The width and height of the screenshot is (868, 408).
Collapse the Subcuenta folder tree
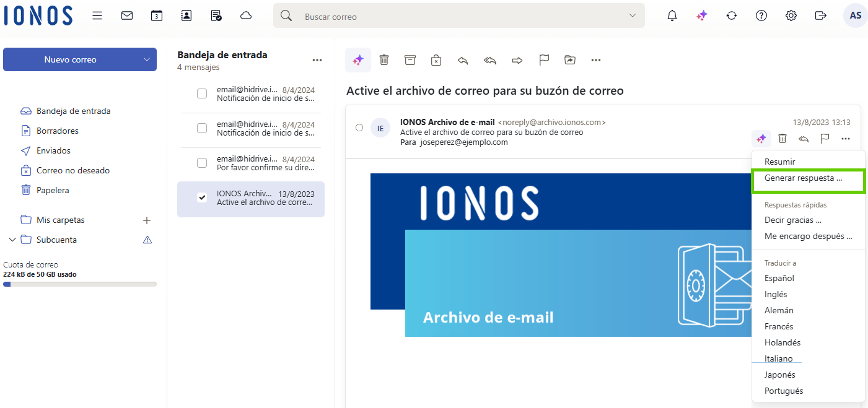click(x=12, y=240)
